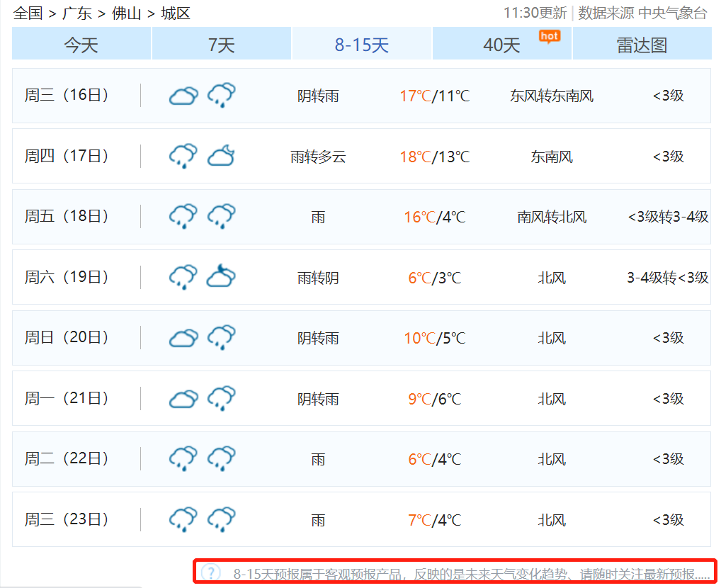Click the night overcast icon for 周六 19日
Image resolution: width=721 pixels, height=588 pixels.
(x=221, y=277)
